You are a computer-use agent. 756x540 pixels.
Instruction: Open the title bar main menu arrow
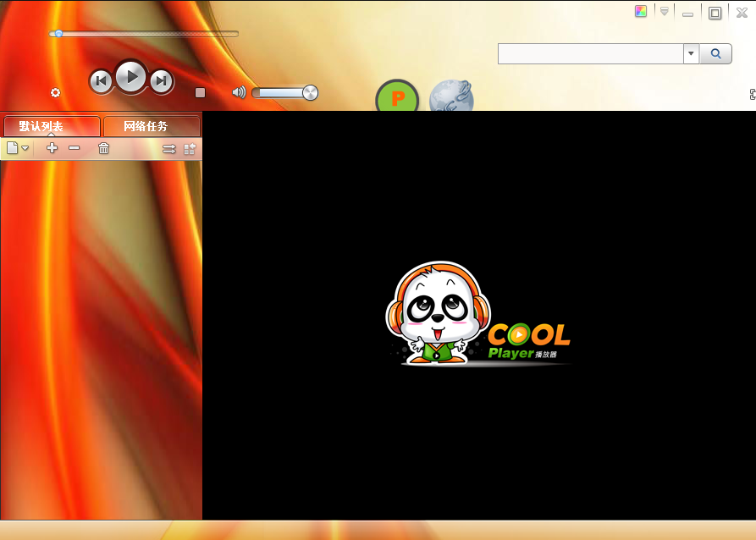click(665, 12)
